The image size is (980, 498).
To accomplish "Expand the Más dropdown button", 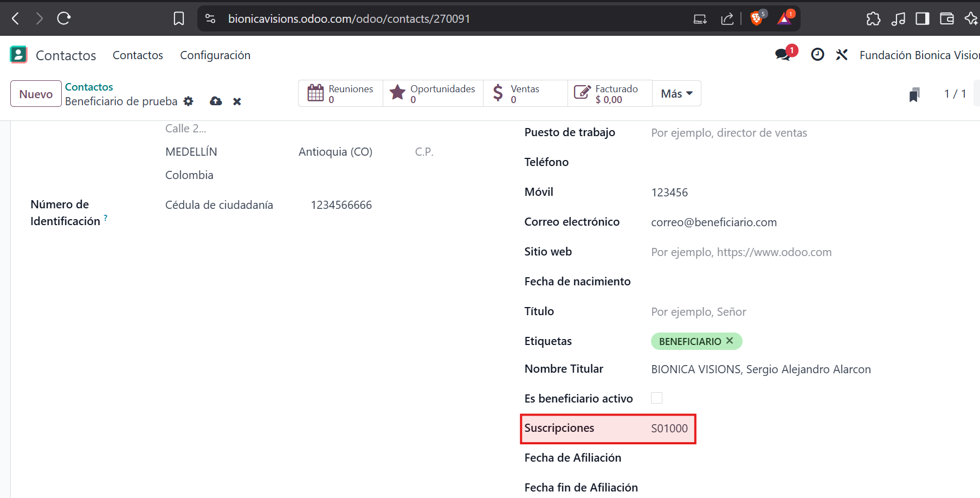I will [x=676, y=94].
